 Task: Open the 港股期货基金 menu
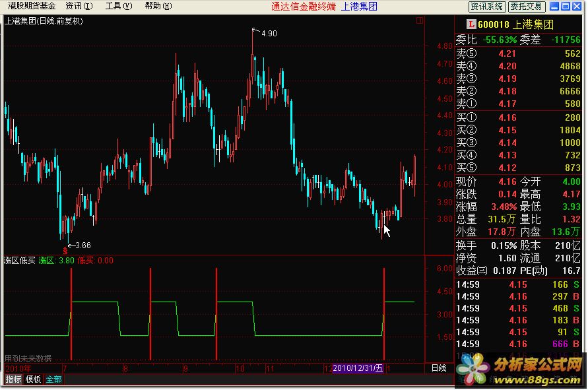[32, 6]
